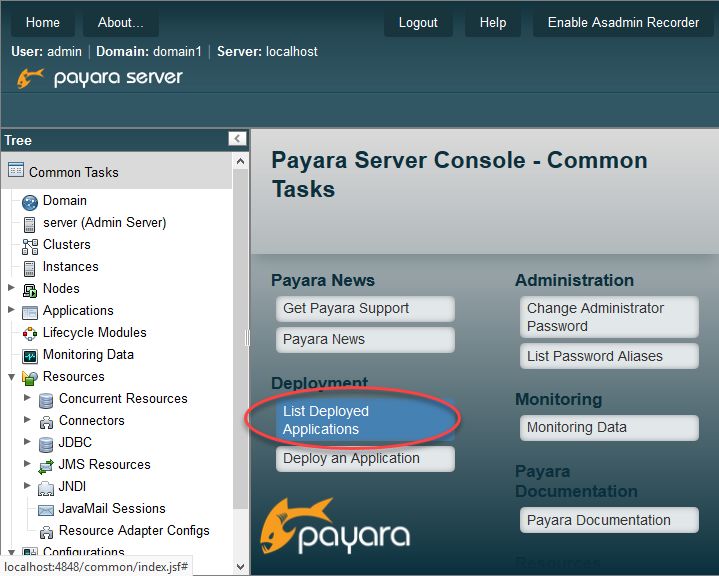Open List Password Aliases

click(609, 356)
